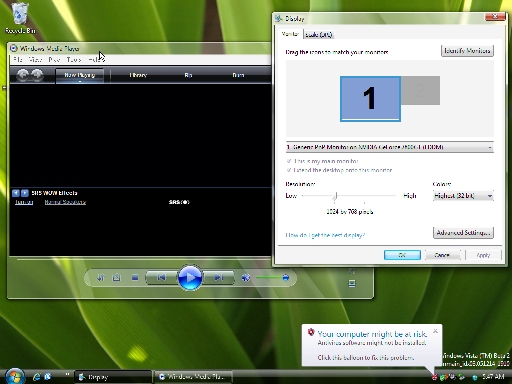Play media in Windows Media Player
This screenshot has height=384, width=512.
190,277
